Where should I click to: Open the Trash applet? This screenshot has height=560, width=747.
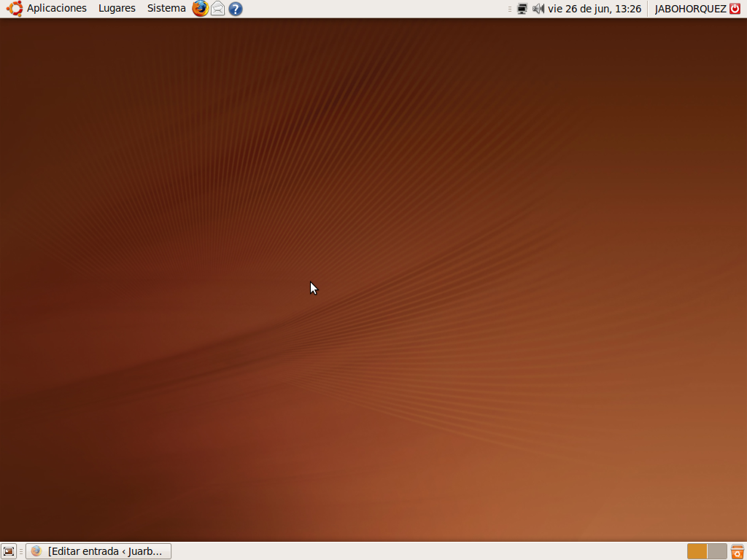(x=738, y=551)
